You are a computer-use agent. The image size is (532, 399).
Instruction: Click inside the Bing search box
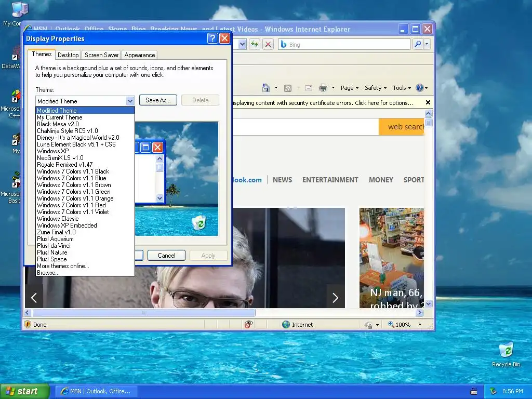(x=344, y=45)
